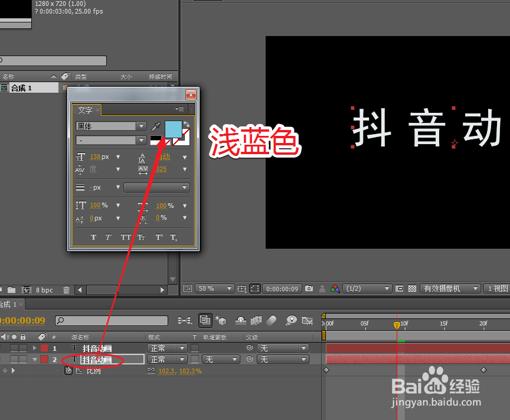
Task: Open the track matte dropdown for layer 2
Action: click(221, 359)
